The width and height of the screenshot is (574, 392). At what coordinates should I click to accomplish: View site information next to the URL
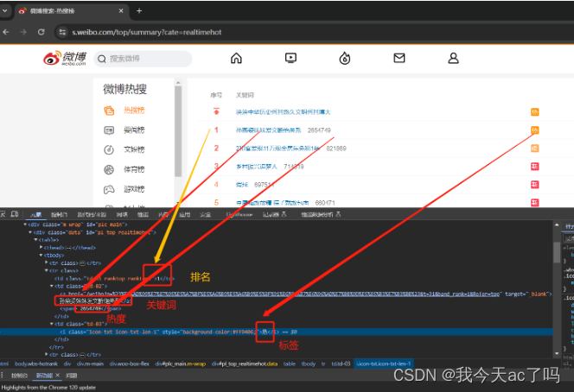click(x=62, y=32)
